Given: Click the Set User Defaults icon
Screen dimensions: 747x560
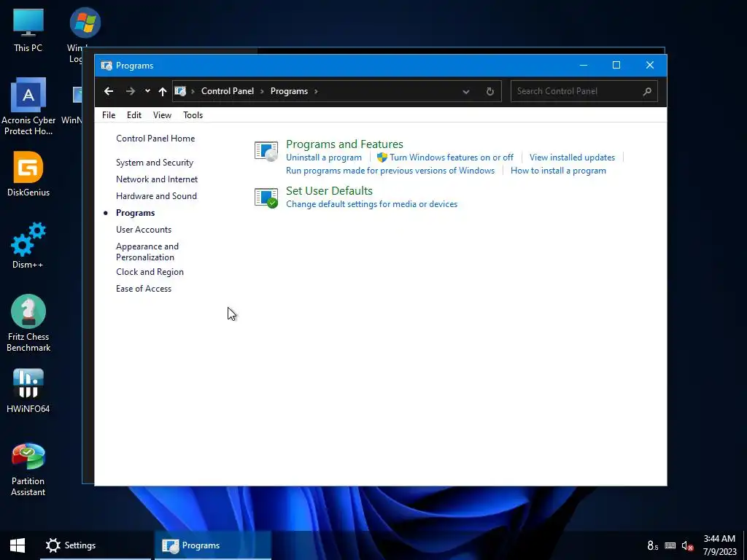Looking at the screenshot, I should pyautogui.click(x=266, y=198).
